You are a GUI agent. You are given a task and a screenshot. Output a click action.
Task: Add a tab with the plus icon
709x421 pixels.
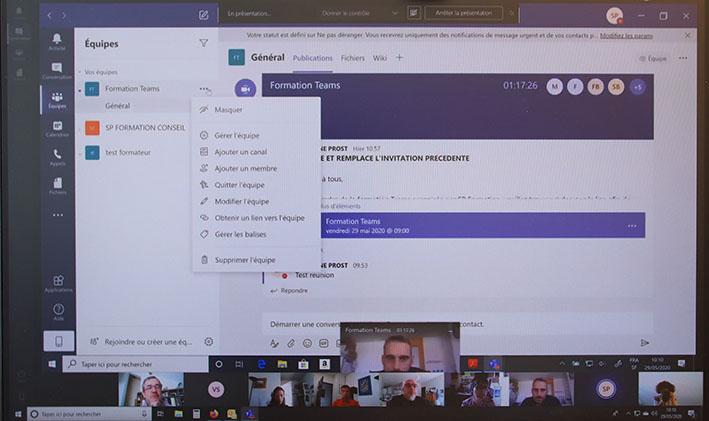tap(399, 57)
